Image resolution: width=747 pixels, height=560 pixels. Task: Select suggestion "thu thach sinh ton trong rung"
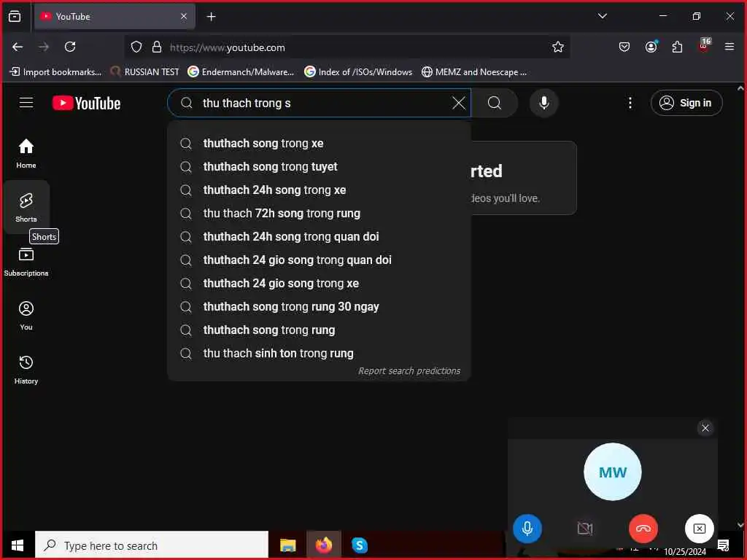coord(319,354)
